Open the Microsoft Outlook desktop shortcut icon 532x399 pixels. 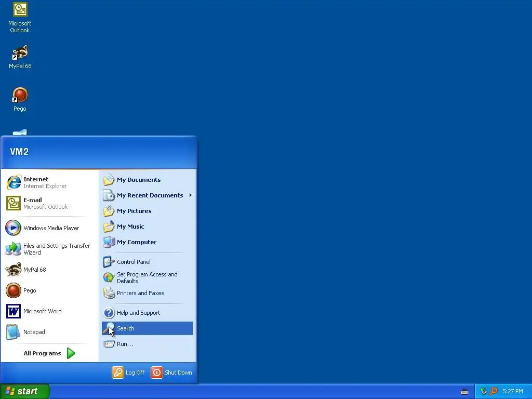pyautogui.click(x=20, y=9)
